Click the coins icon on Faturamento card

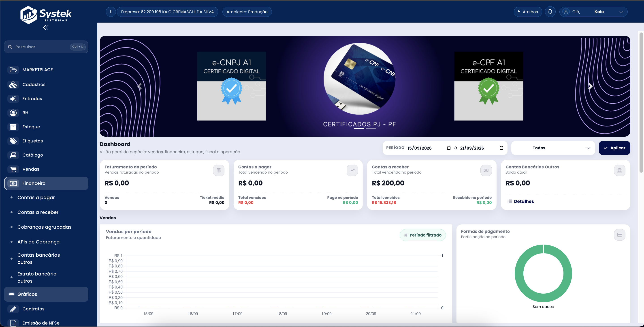(218, 170)
